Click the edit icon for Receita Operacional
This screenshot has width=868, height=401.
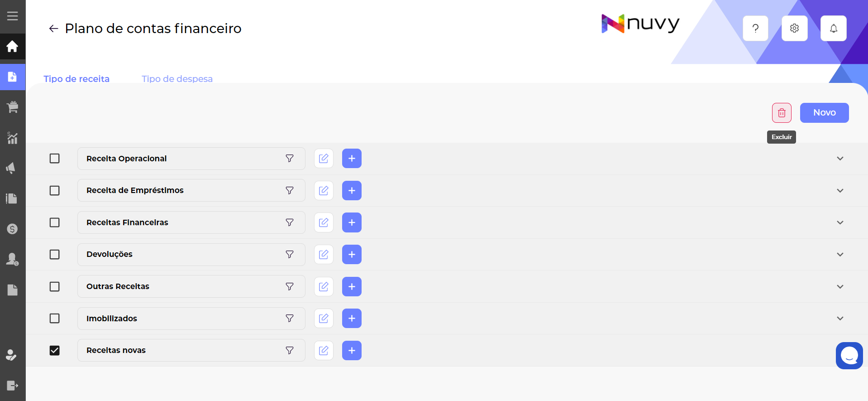click(x=324, y=159)
